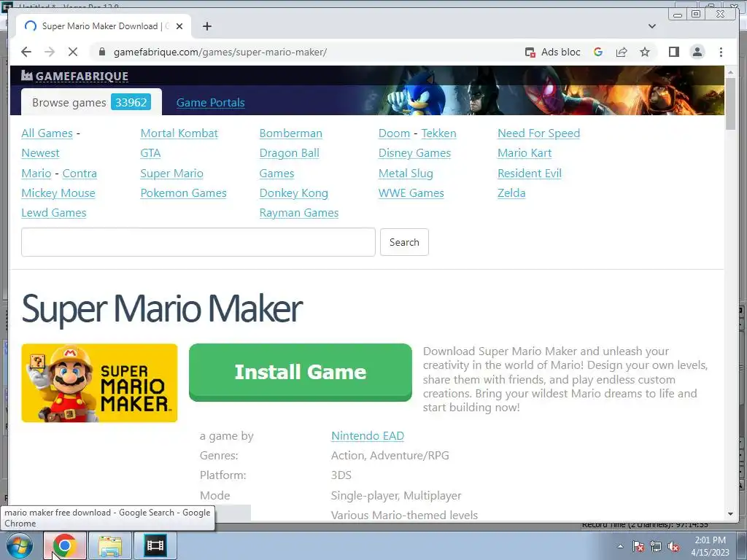This screenshot has height=560, width=747.
Task: Open the Lewd Games link
Action: pyautogui.click(x=54, y=212)
